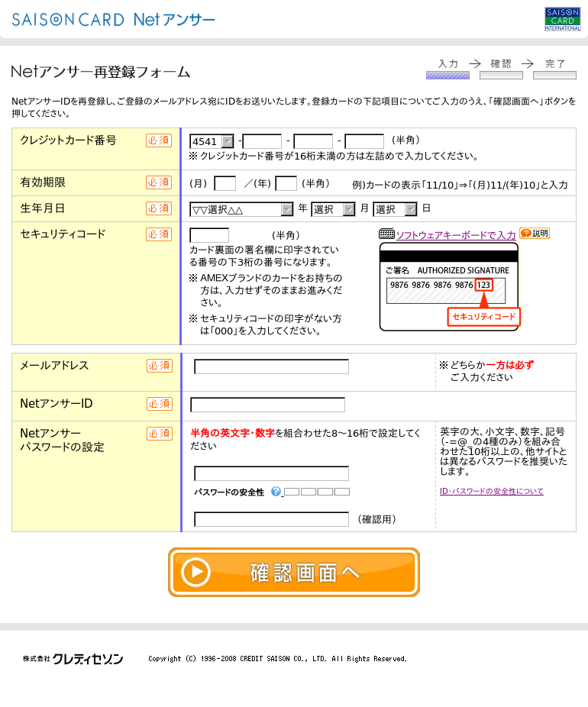The image size is (588, 707).
Task: Open the birth month 選択 dropdown
Action: click(333, 209)
